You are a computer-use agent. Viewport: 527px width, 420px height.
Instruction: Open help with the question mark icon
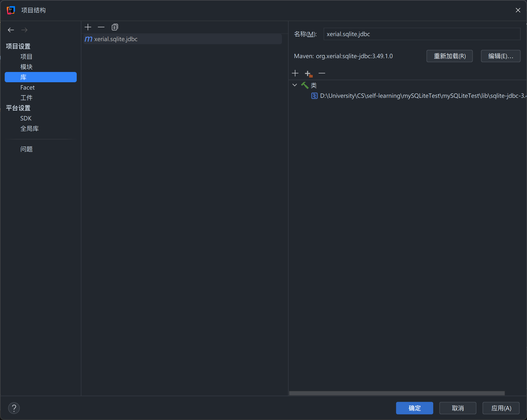coord(14,408)
